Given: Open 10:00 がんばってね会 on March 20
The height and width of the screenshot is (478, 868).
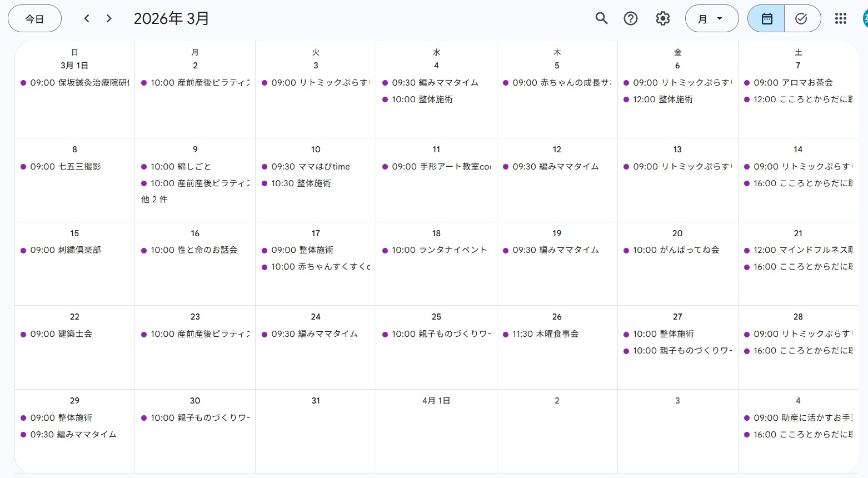Looking at the screenshot, I should 676,250.
